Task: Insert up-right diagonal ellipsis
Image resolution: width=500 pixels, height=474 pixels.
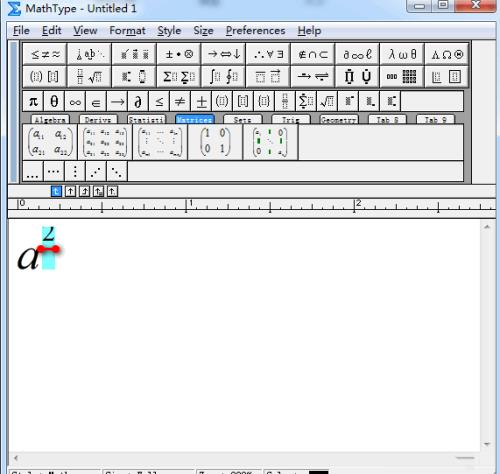Action: [x=96, y=171]
